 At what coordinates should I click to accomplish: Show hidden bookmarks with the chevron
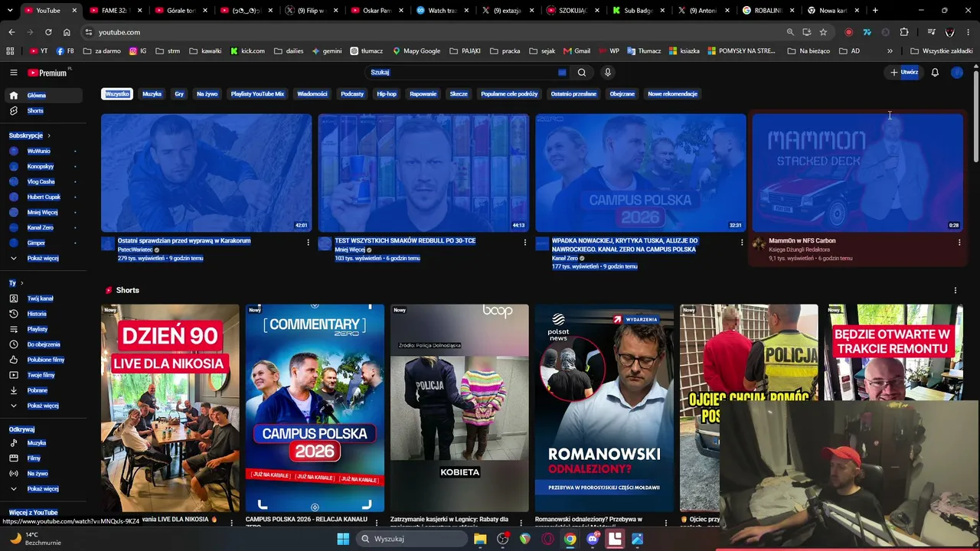(x=890, y=51)
